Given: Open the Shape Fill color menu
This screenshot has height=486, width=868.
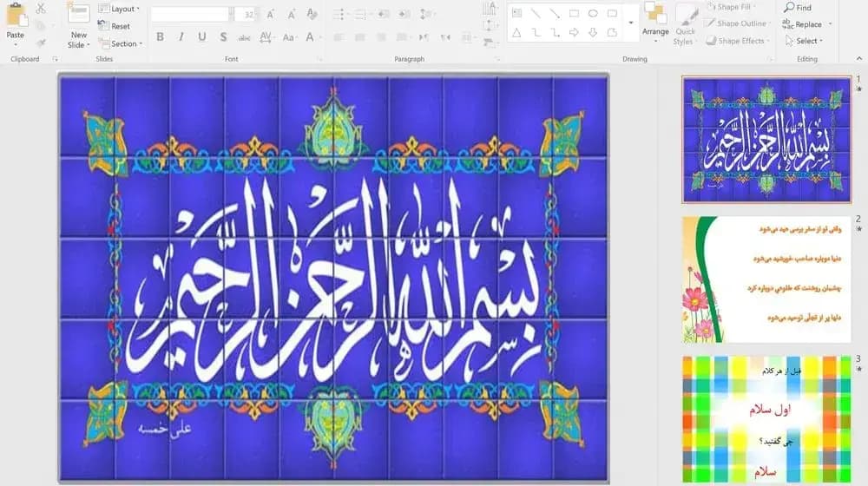Looking at the screenshot, I should click(731, 7).
